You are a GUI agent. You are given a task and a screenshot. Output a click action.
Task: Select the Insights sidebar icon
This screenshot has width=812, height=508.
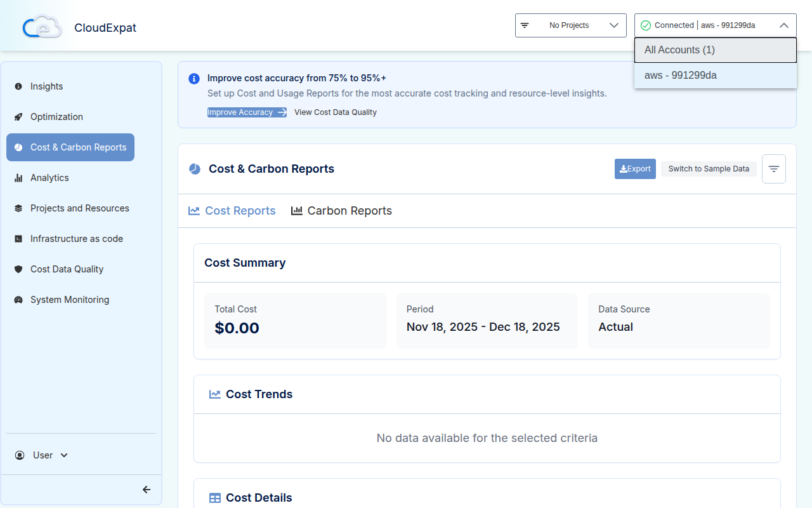[x=18, y=86]
